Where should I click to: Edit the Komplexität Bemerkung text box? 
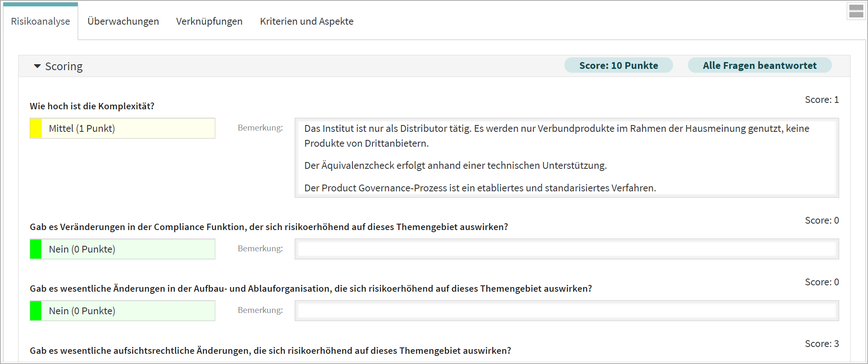click(566, 158)
